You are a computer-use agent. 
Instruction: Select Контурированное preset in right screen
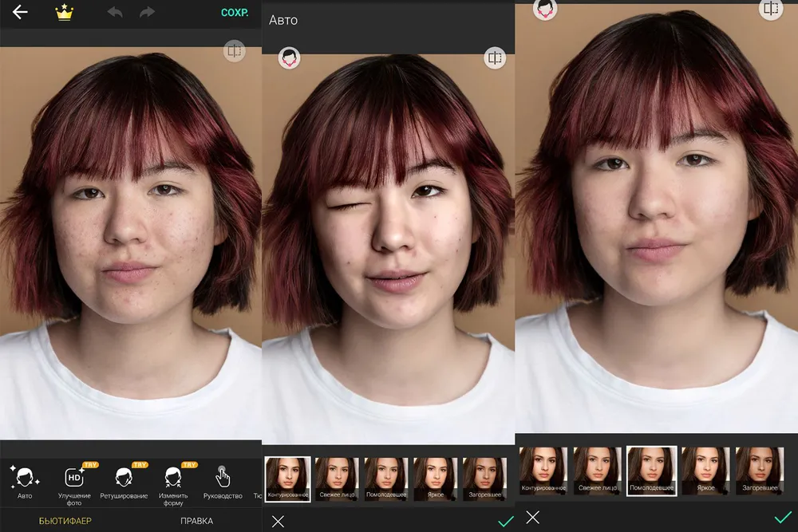point(543,471)
